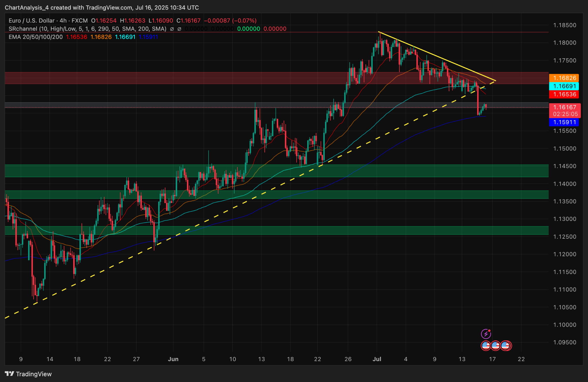Click the 1.09500 price axis label

coord(565,342)
